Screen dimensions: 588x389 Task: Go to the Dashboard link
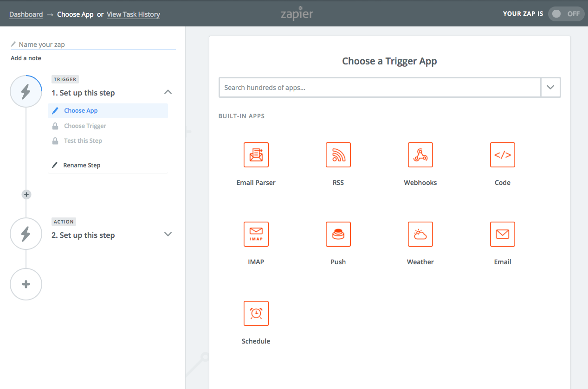click(x=26, y=14)
